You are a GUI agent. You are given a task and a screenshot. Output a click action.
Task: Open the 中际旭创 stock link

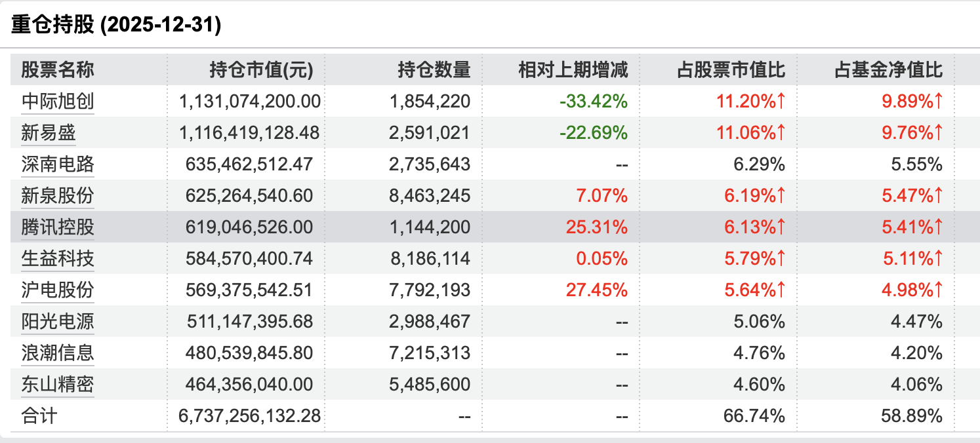coord(58,102)
